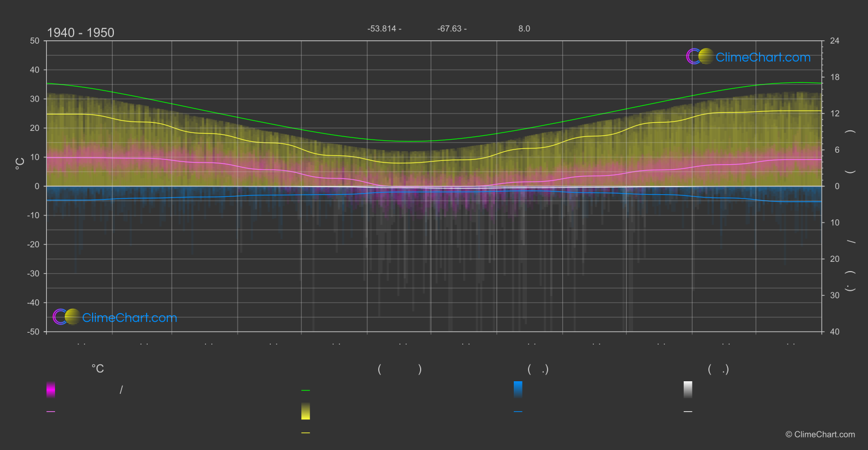Click the rotated °C left axis label

20,164
